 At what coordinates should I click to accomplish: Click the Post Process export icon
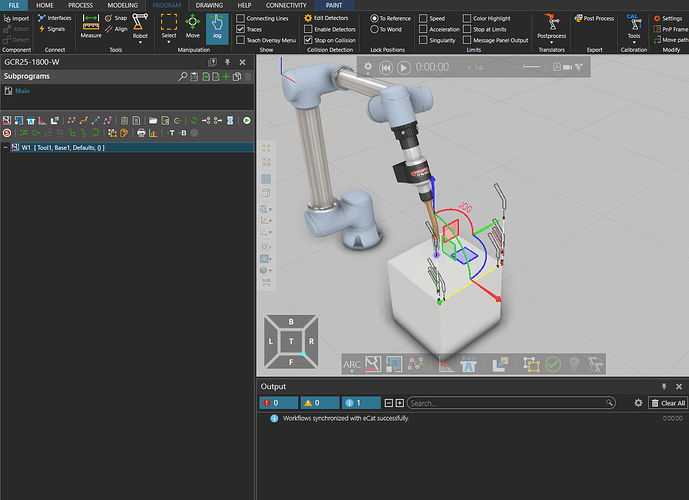coord(594,18)
